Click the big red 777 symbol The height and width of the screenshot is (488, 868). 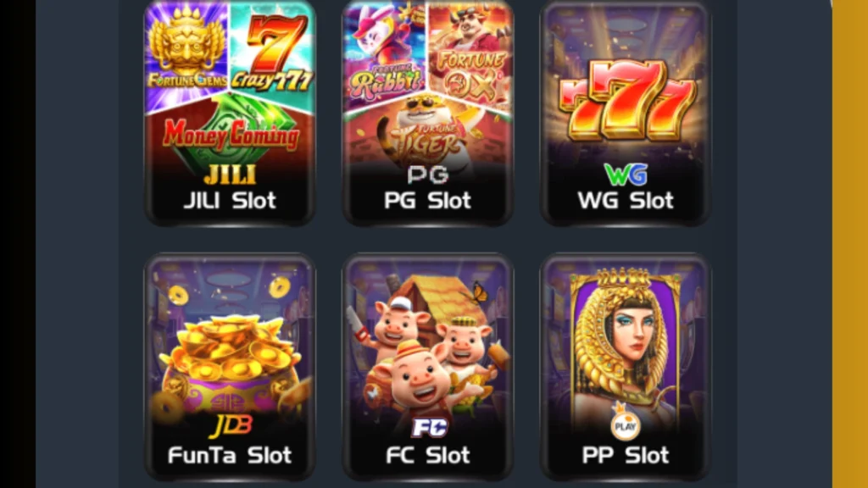[x=626, y=98]
